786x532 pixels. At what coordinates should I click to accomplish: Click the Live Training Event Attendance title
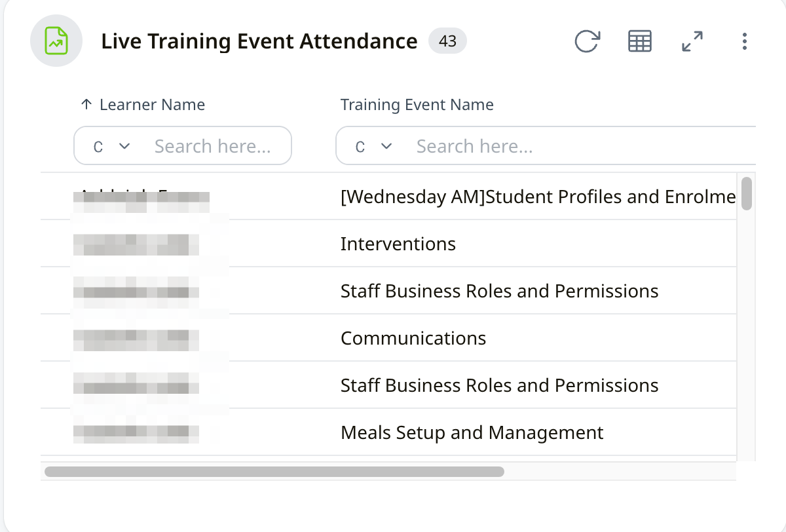pos(259,41)
